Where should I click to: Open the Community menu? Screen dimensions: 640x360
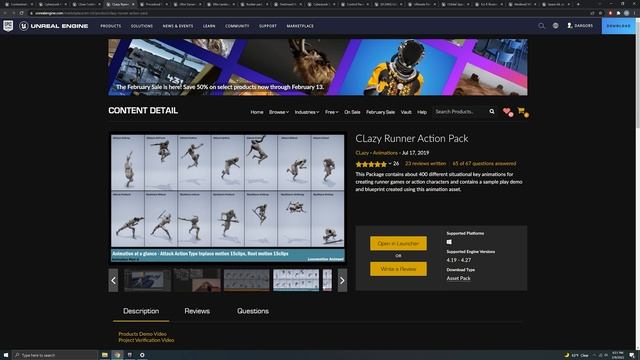(237, 26)
